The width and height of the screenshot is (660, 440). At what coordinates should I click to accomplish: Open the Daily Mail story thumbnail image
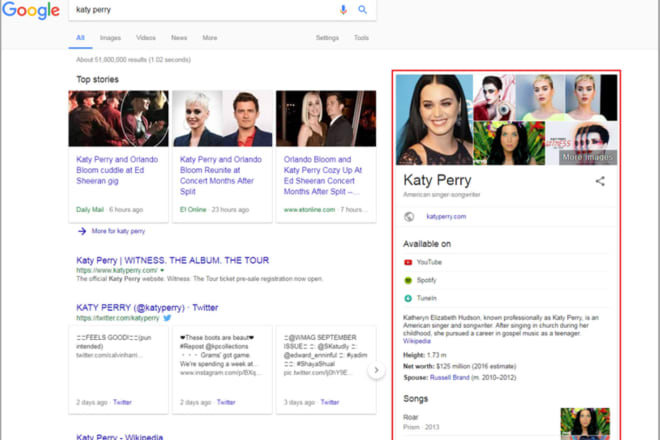point(118,118)
